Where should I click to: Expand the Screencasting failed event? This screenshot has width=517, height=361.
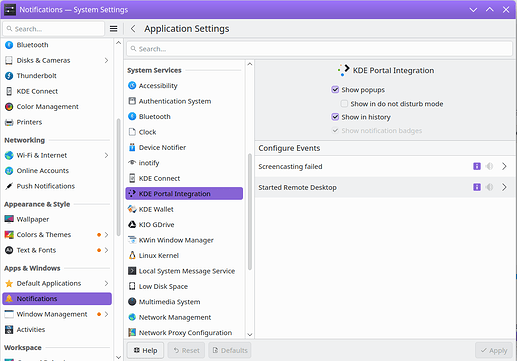pyautogui.click(x=504, y=166)
